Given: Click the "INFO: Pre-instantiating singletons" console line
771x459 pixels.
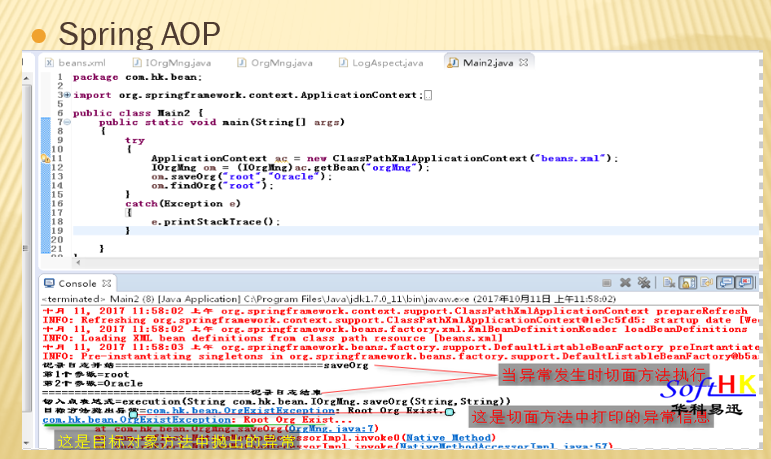Looking at the screenshot, I should tap(400, 356).
